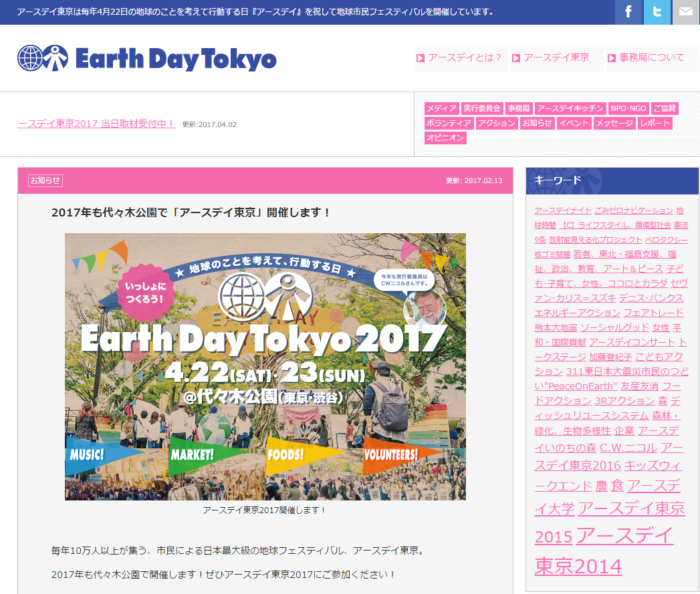
Task: Click keyword アースデイコンサート
Action: pyautogui.click(x=632, y=342)
